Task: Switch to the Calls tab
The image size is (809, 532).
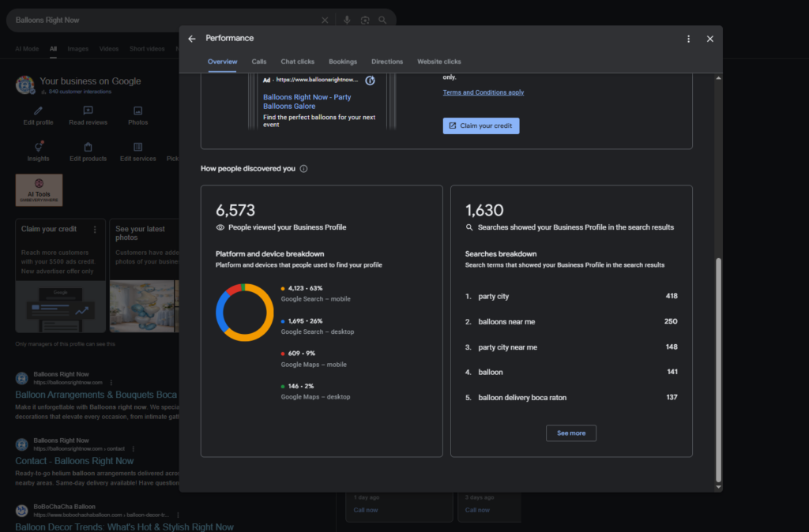Action: [x=259, y=61]
